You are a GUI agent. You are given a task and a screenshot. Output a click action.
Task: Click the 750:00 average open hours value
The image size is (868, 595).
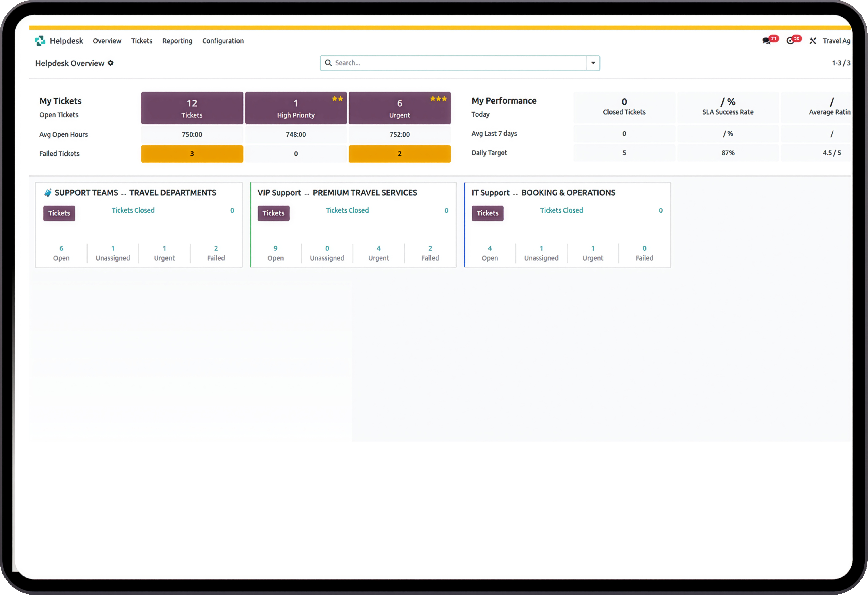(192, 134)
